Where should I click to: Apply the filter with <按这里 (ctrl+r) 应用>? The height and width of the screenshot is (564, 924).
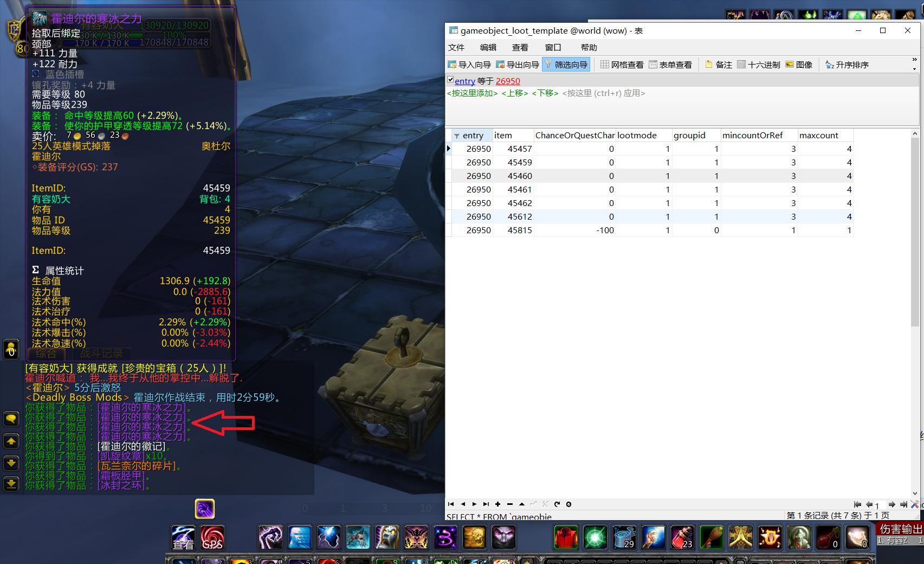click(x=604, y=93)
